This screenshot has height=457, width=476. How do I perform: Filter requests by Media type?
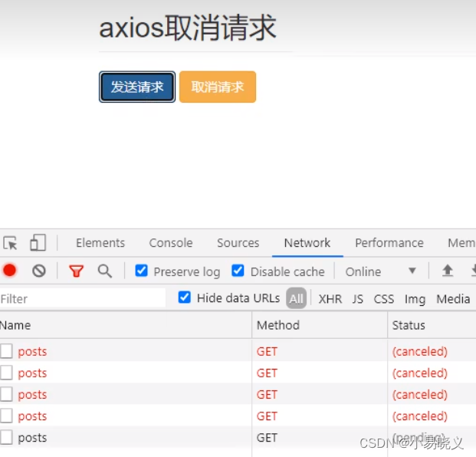(453, 299)
